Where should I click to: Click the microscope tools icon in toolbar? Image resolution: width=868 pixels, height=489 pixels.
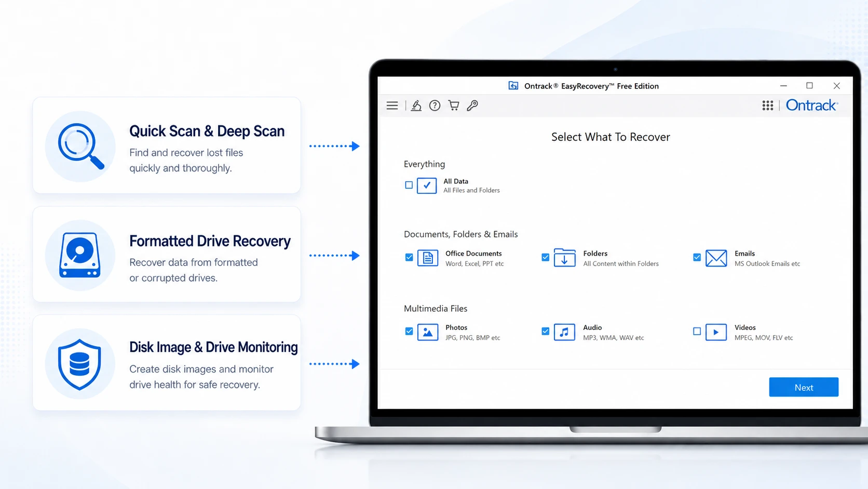pyautogui.click(x=416, y=105)
